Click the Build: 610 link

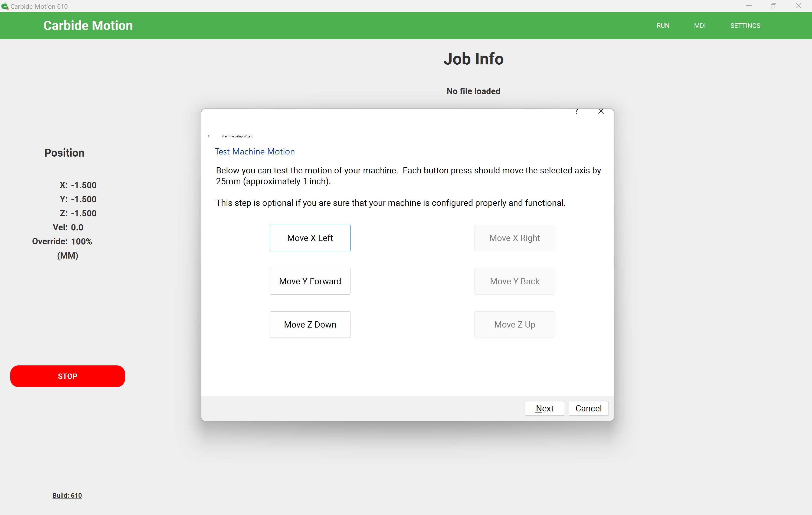click(67, 495)
